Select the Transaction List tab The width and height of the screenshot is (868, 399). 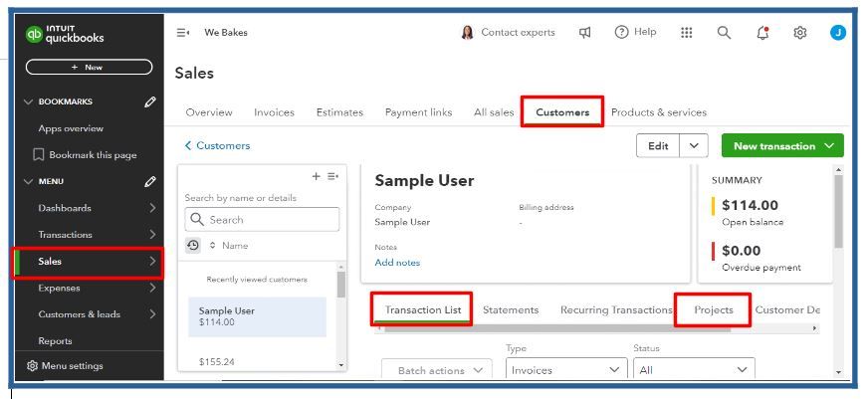click(423, 309)
